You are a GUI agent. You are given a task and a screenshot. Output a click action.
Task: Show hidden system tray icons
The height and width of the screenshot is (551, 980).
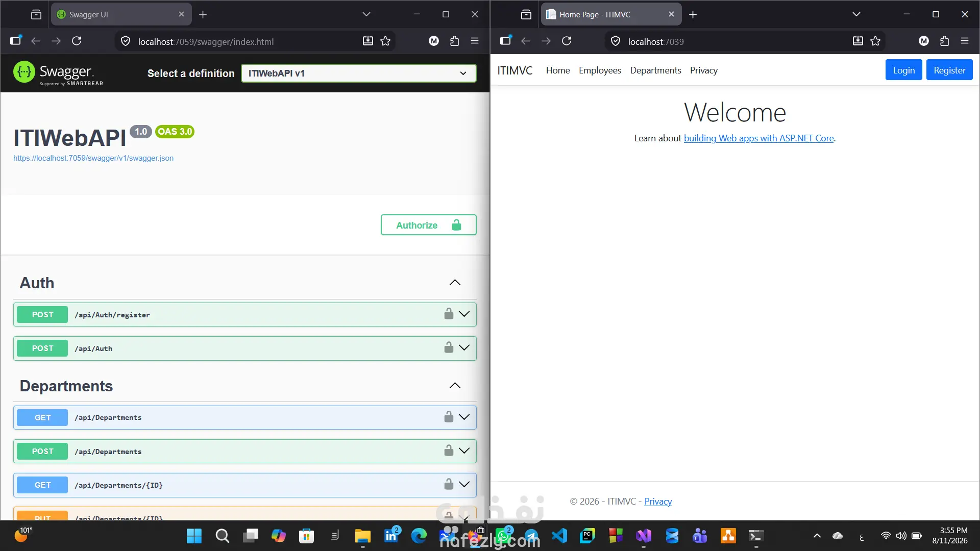coord(817,536)
